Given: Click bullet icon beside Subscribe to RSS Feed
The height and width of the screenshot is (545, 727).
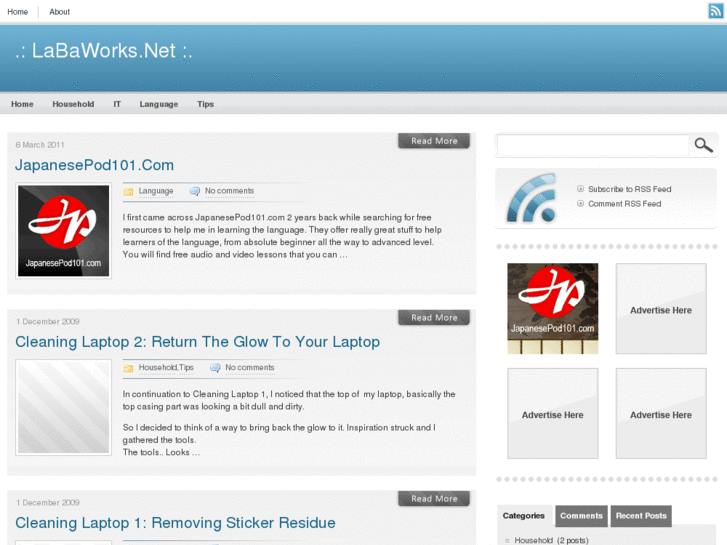Looking at the screenshot, I should pyautogui.click(x=580, y=189).
